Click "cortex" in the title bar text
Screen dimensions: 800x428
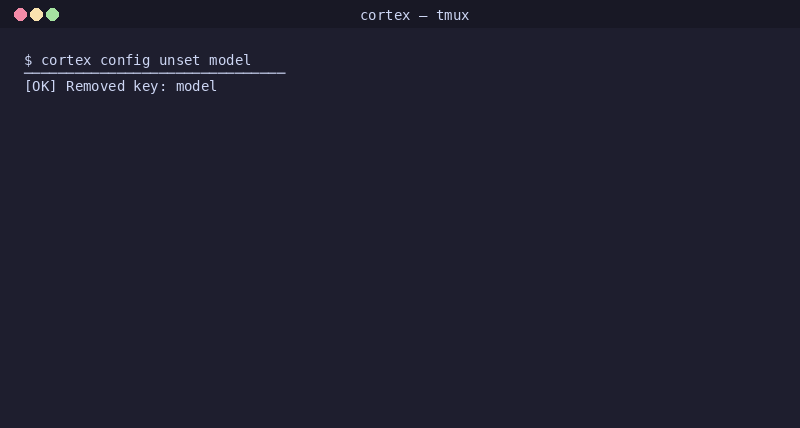385,16
